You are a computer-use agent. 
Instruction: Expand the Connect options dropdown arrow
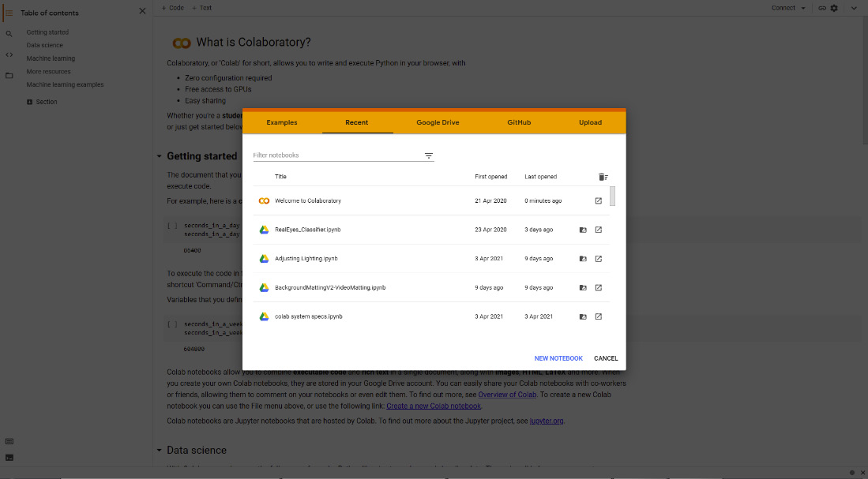click(803, 9)
